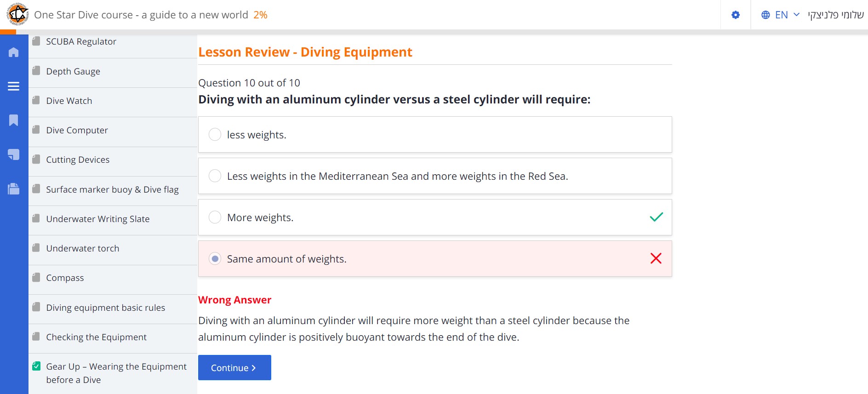Choose the "More weights." radio button
868x394 pixels.
(215, 217)
